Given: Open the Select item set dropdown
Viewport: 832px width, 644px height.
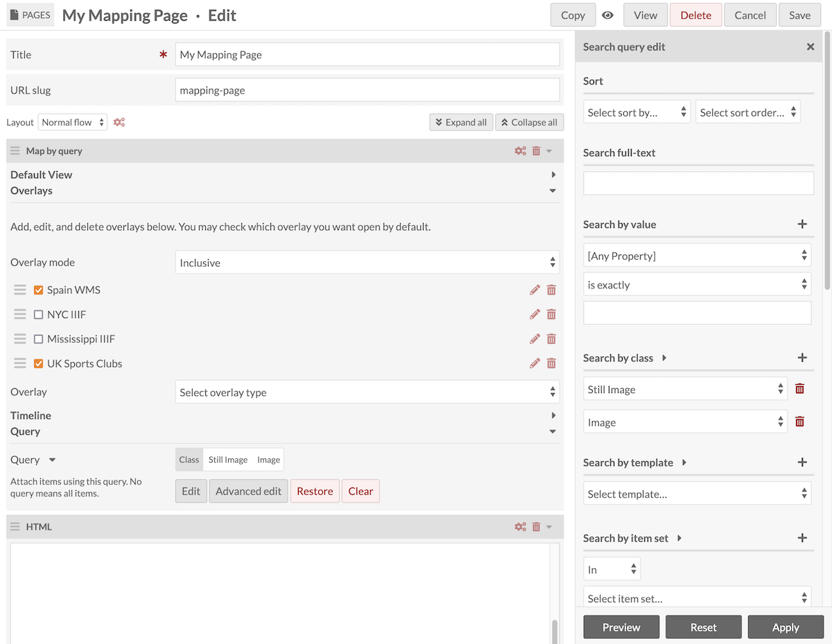Looking at the screenshot, I should (x=697, y=598).
